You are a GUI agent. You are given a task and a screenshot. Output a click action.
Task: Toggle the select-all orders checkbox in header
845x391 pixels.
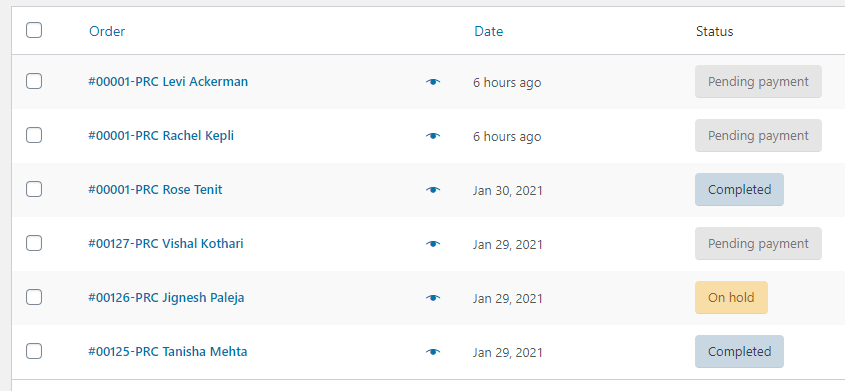[34, 30]
